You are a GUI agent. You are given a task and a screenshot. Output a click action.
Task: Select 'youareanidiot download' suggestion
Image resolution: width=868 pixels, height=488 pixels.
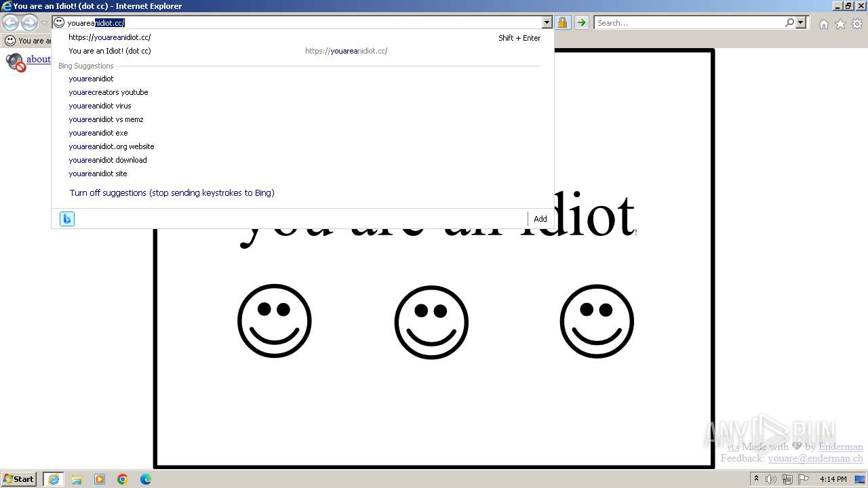click(x=302, y=160)
